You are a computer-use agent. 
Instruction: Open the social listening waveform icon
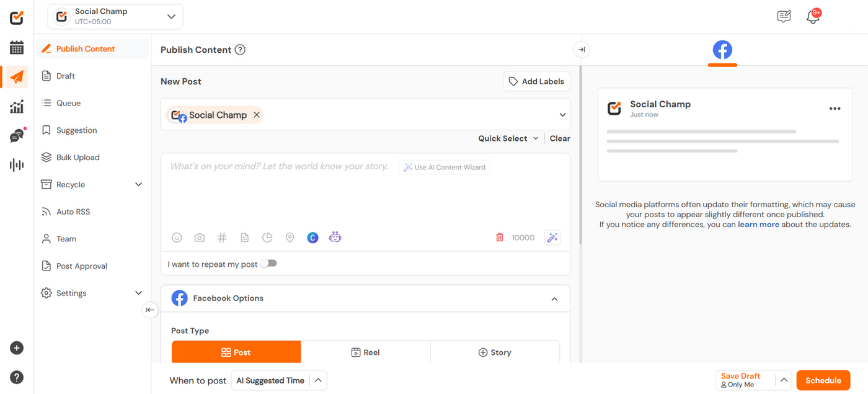[17, 165]
